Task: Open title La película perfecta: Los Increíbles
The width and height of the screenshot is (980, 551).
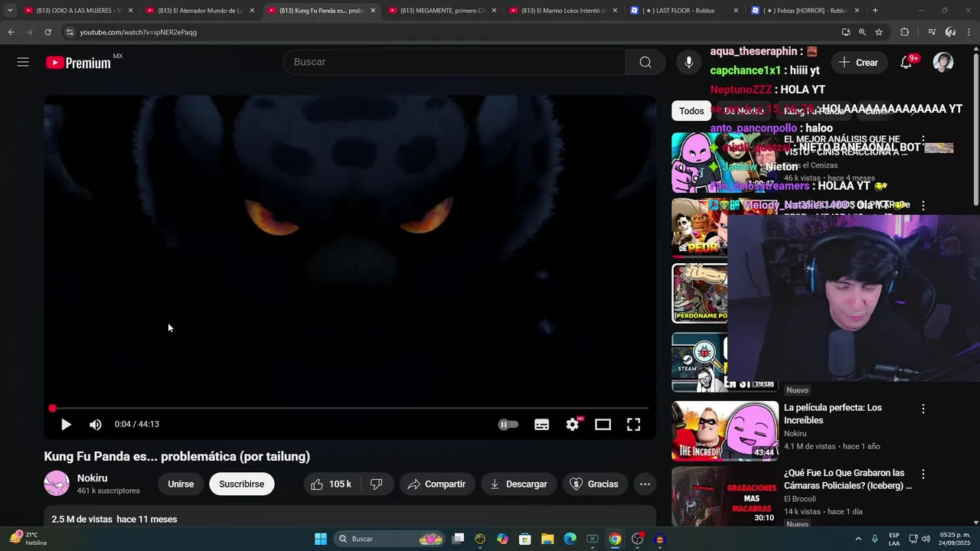Action: click(833, 414)
